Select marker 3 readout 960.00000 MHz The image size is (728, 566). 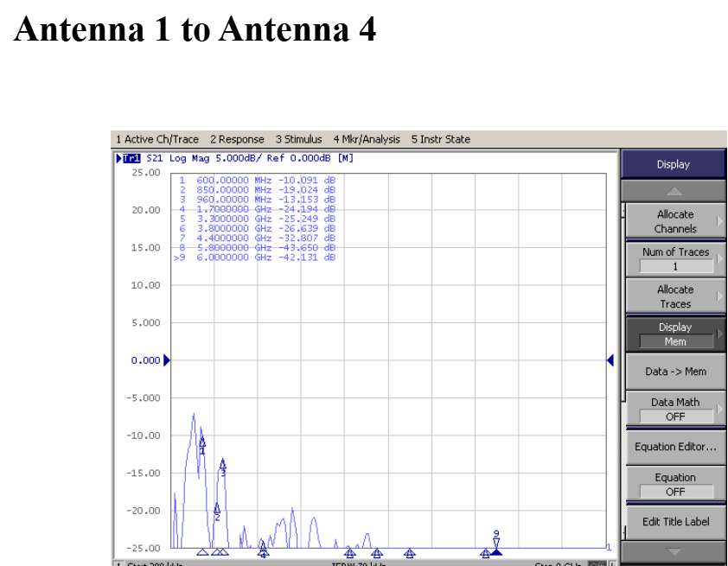pos(258,200)
